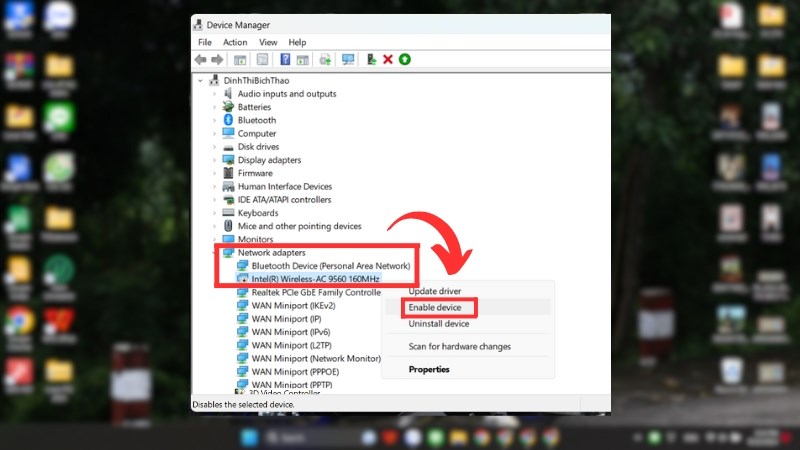The height and width of the screenshot is (450, 800).
Task: Click the Monitors category icon
Action: (x=228, y=239)
